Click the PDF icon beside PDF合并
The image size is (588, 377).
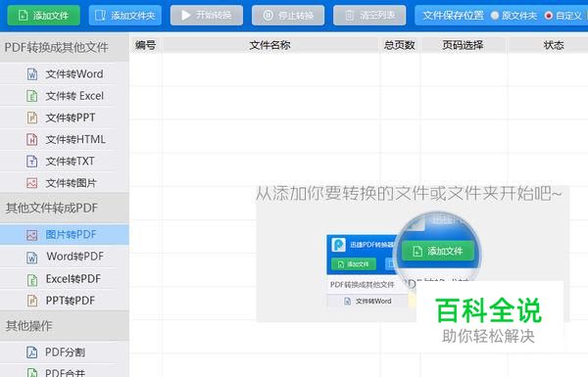pos(32,372)
